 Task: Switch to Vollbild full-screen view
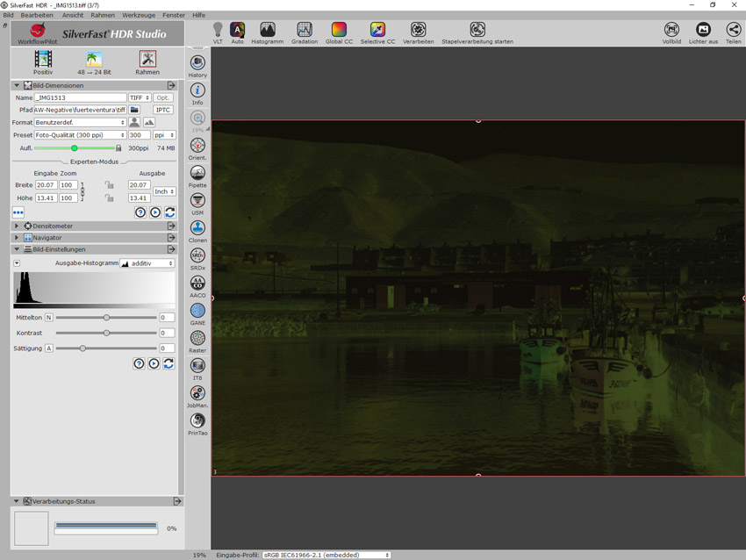(x=671, y=31)
